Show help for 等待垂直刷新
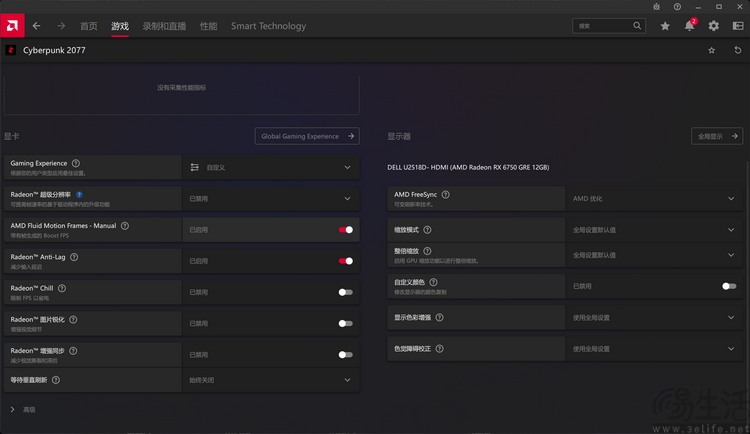Image resolution: width=750 pixels, height=434 pixels. click(x=56, y=380)
